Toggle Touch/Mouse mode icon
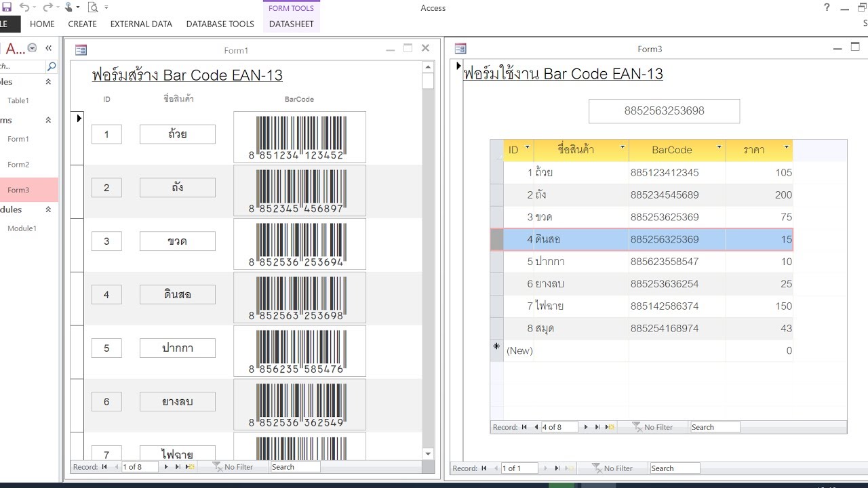This screenshot has width=868, height=488. [68, 7]
